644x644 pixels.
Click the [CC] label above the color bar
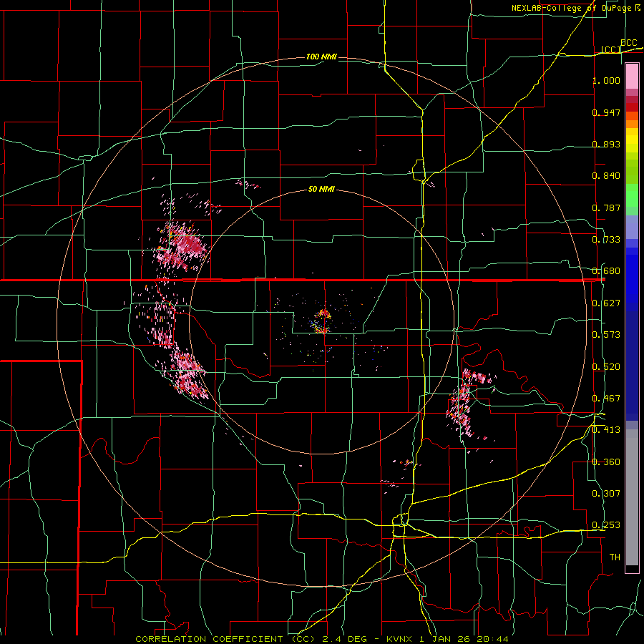click(610, 49)
